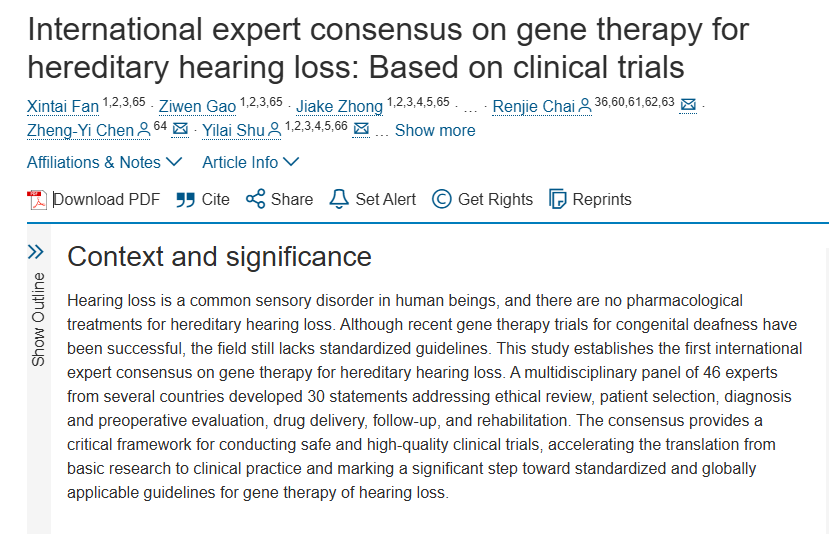
Task: Click envelope icon next to Zheng-Yi Chen
Action: coord(180,130)
